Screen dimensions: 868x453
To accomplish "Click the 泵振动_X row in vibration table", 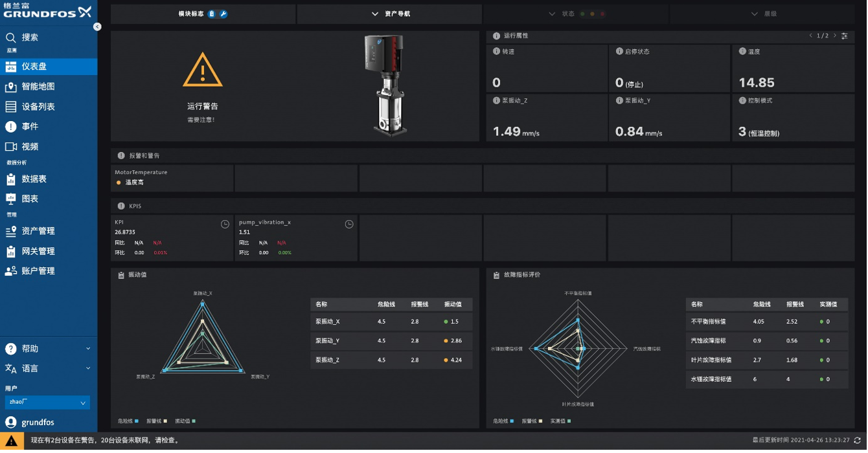I will [391, 322].
